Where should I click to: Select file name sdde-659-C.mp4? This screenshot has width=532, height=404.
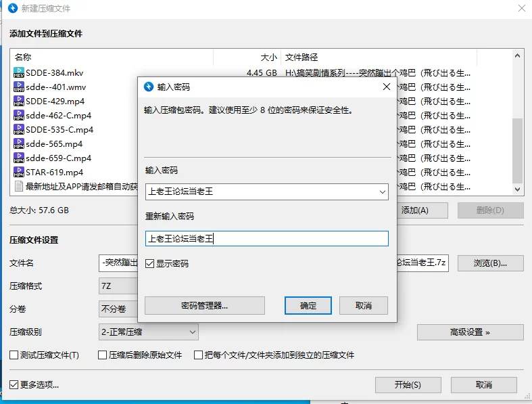[58, 158]
